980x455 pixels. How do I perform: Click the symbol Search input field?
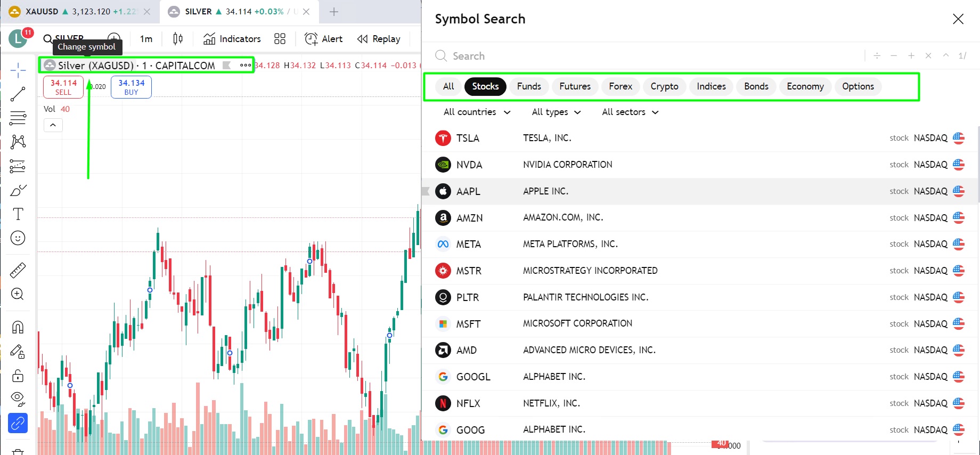pos(639,56)
